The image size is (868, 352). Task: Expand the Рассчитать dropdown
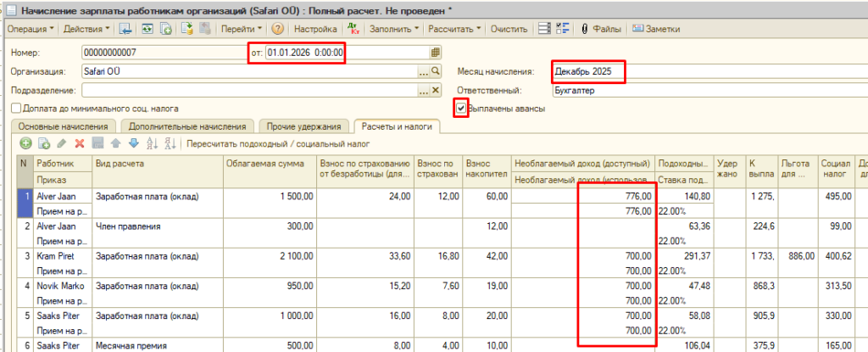click(x=455, y=29)
